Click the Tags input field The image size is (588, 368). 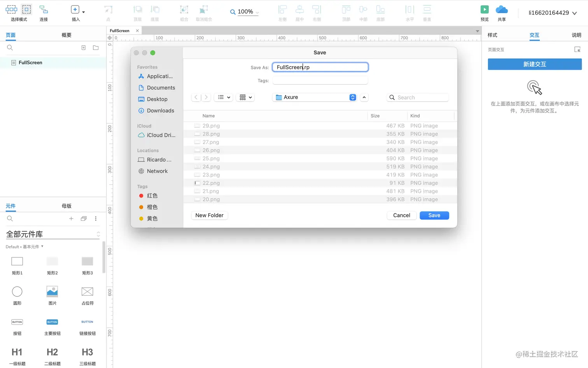click(320, 81)
